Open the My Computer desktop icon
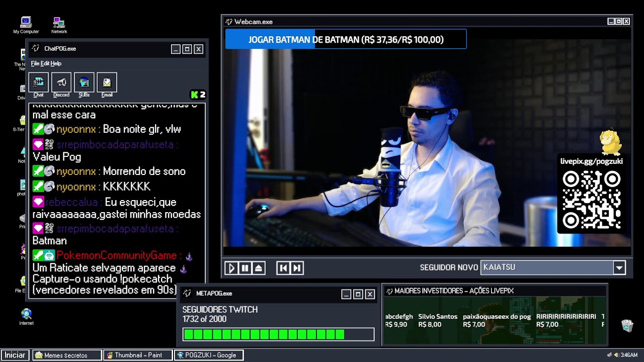 (26, 25)
